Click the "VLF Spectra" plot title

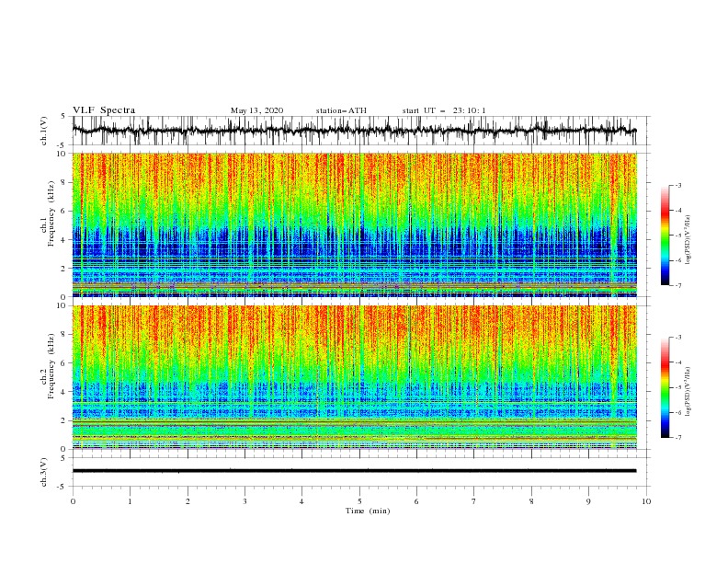point(104,110)
